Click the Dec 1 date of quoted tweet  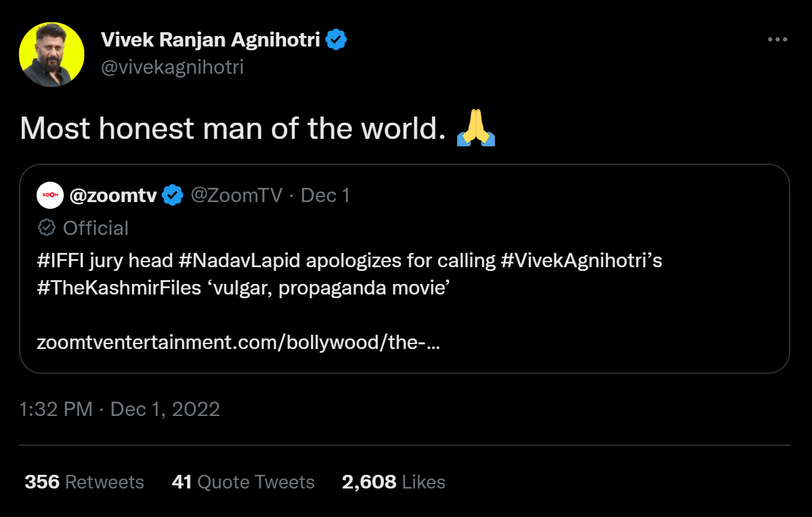(x=325, y=196)
